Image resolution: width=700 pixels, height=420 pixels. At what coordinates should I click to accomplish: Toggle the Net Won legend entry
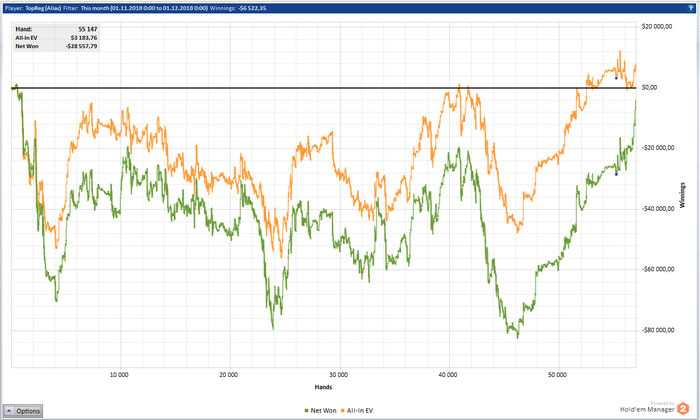click(321, 411)
